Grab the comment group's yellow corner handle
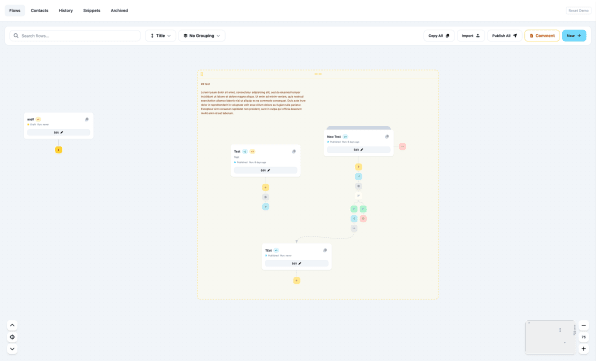596x361 pixels. [202, 74]
